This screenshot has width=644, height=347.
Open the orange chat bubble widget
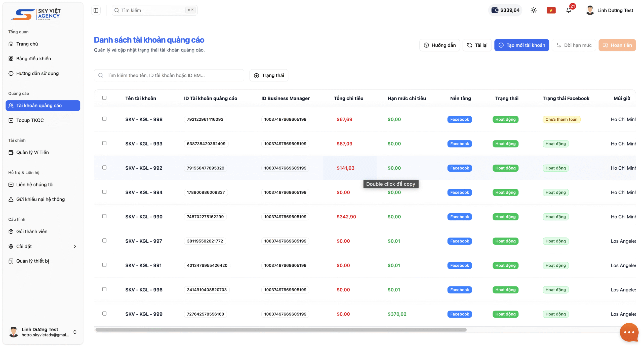(x=629, y=332)
